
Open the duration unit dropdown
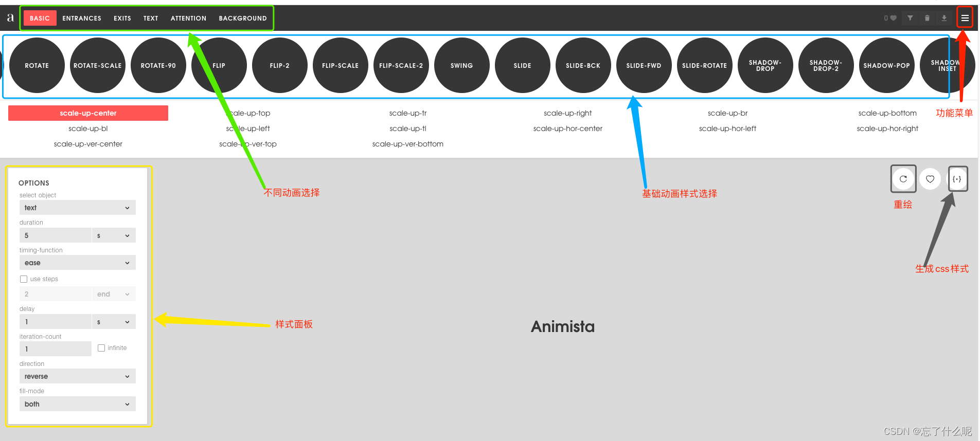[x=114, y=235]
